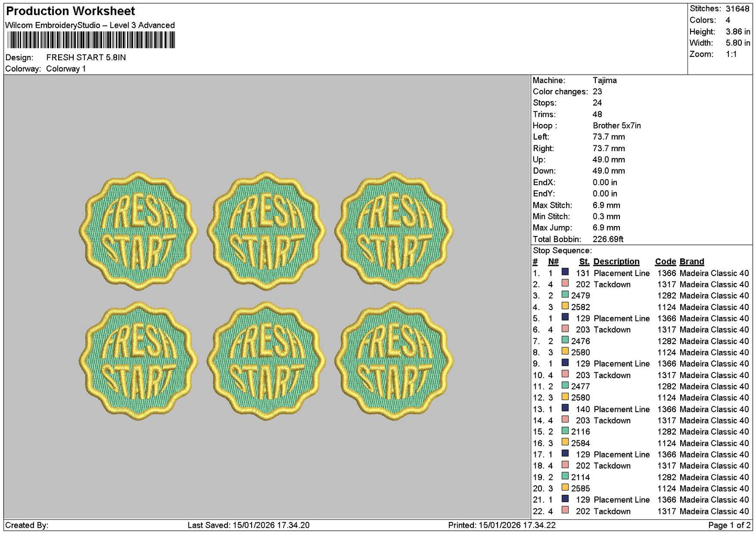The height and width of the screenshot is (534, 756).
Task: Click Placement Line in stop row 1
Action: 622,273
